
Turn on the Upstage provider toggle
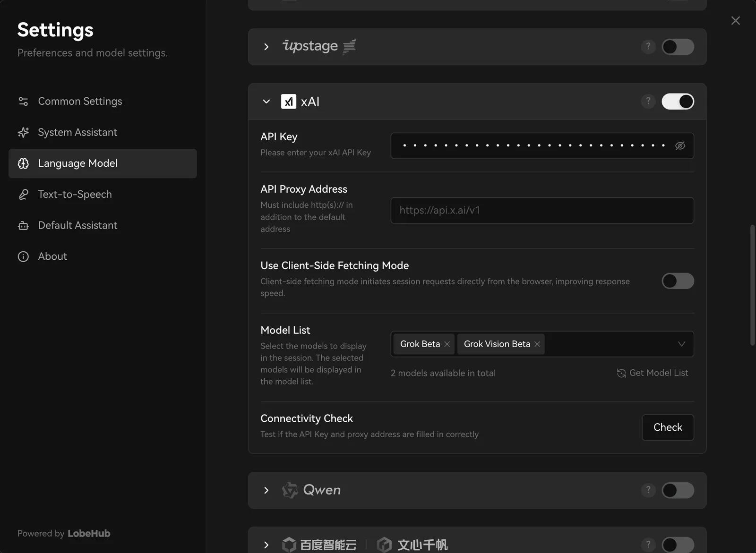coord(678,47)
